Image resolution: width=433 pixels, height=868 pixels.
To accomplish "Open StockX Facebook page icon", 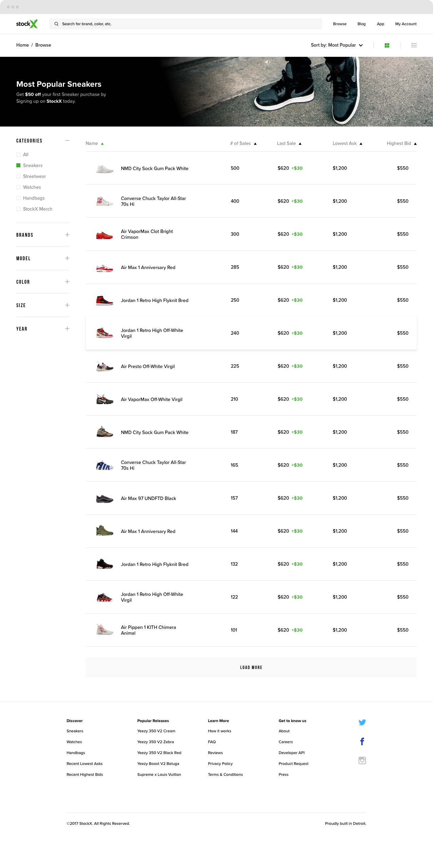I will (362, 741).
